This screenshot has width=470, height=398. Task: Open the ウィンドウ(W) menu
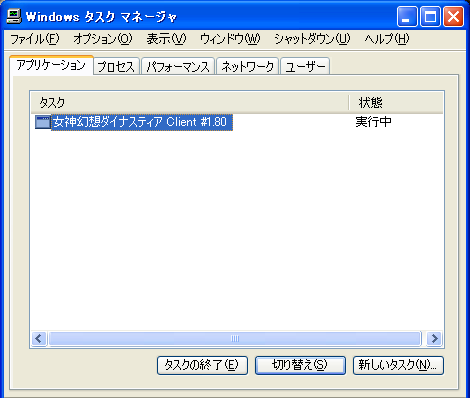coord(230,39)
